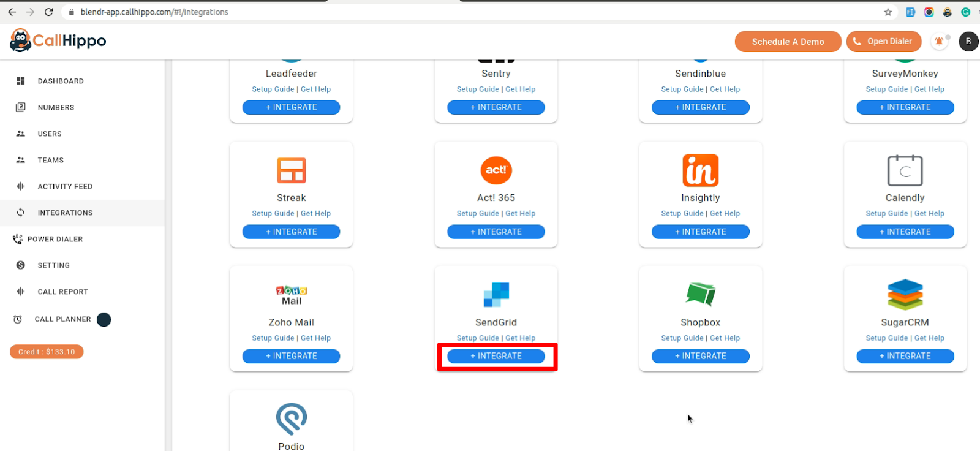The width and height of the screenshot is (980, 451).
Task: Click the Power Dialer phone icon
Action: [x=17, y=239]
